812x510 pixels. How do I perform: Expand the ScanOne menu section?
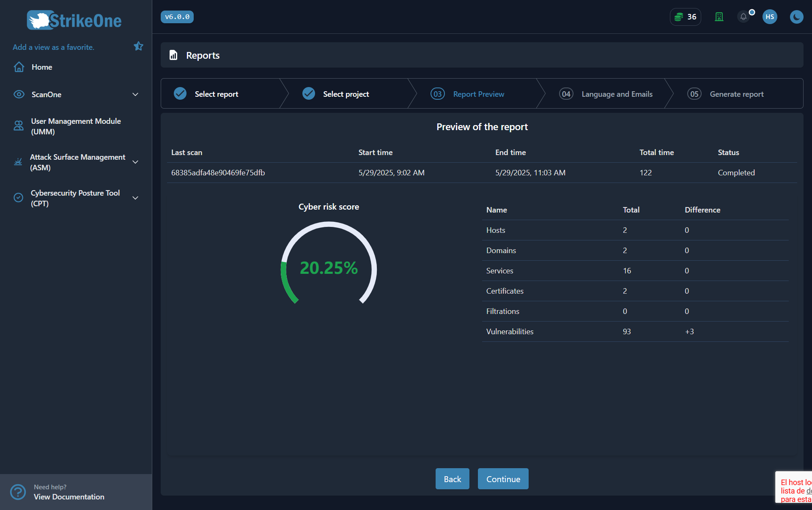[x=135, y=94]
